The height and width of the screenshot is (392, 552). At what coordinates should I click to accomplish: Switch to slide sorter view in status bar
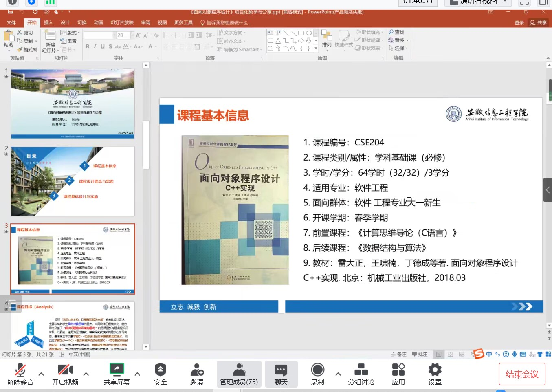point(450,354)
